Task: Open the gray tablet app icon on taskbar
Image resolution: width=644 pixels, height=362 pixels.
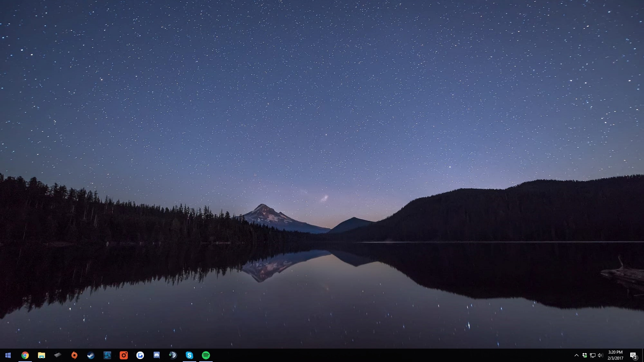Action: click(58, 355)
